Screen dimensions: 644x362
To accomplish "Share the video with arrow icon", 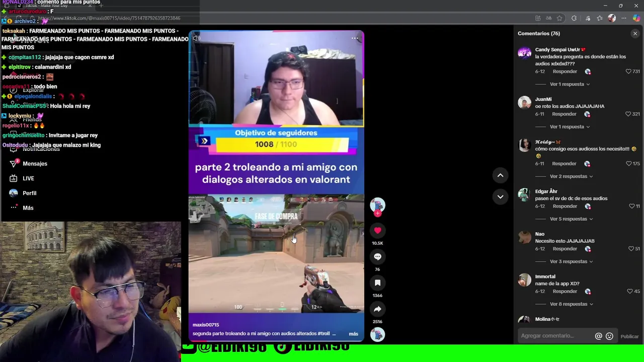I will tap(377, 309).
